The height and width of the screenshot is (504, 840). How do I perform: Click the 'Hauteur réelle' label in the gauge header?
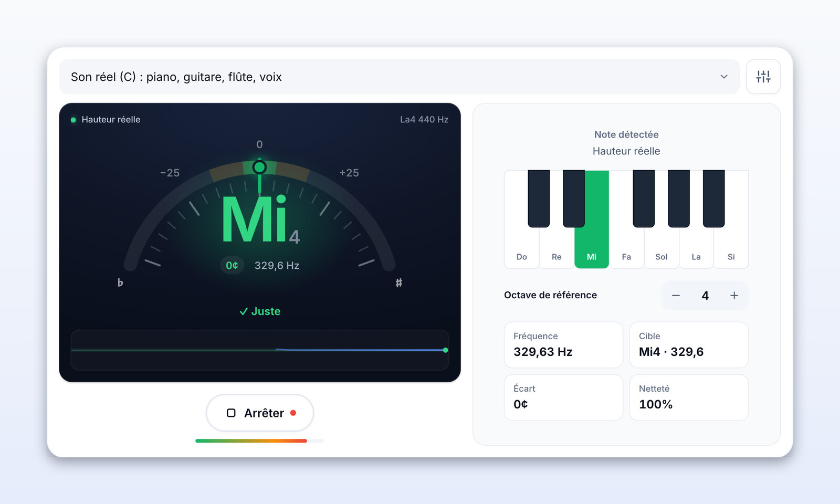(111, 120)
